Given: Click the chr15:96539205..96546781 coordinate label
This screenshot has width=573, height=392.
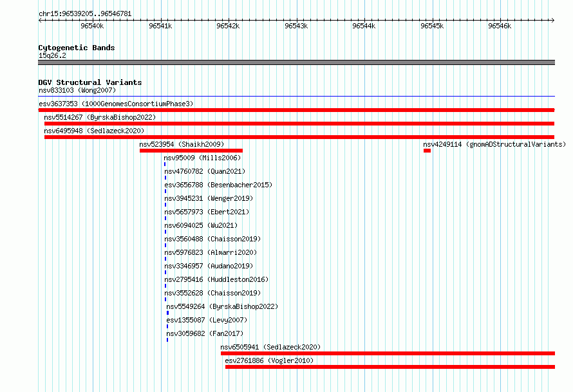Looking at the screenshot, I should [85, 14].
